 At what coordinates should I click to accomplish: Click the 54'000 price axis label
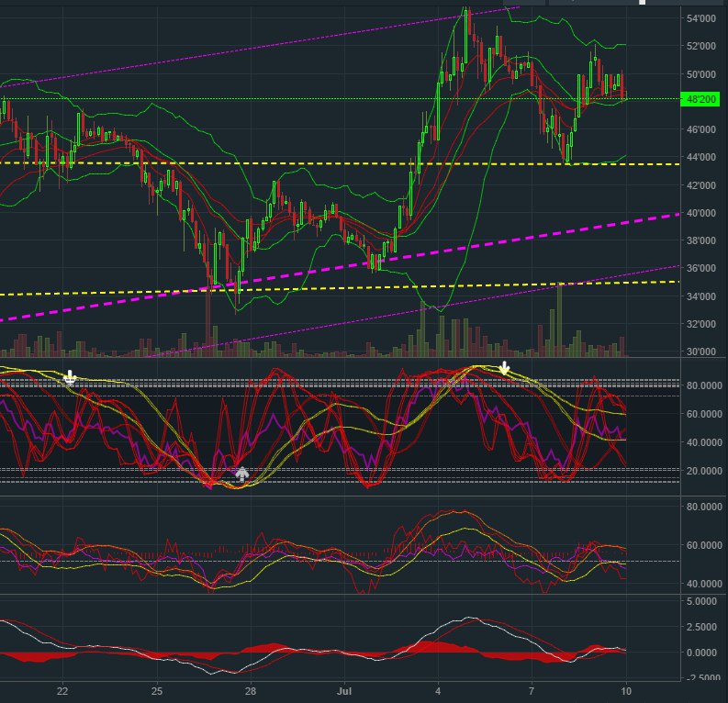click(x=701, y=18)
